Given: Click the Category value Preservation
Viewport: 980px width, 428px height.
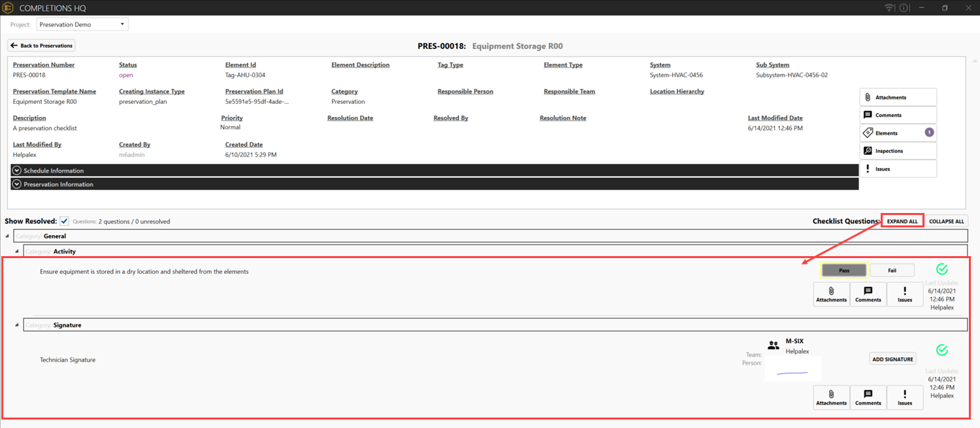Looking at the screenshot, I should click(348, 102).
